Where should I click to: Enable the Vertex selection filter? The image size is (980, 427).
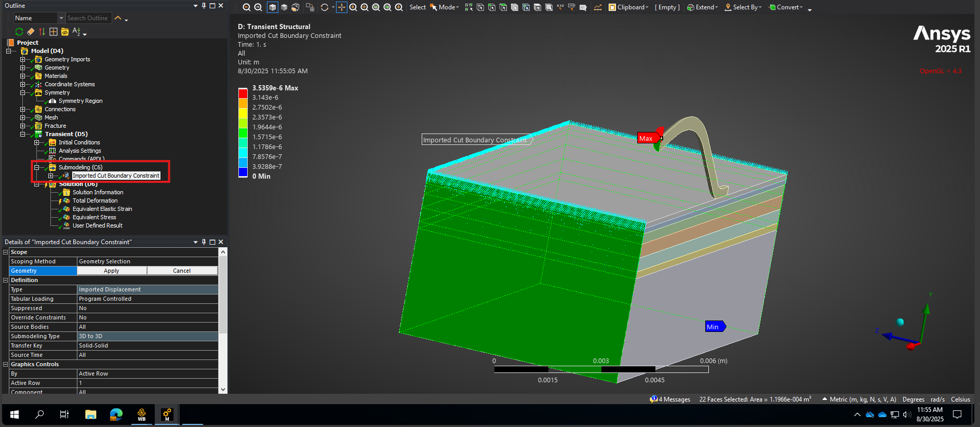pos(480,7)
